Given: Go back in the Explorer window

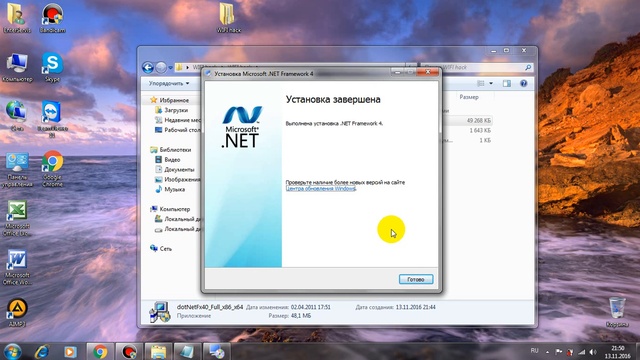Looking at the screenshot, I should click(x=148, y=67).
